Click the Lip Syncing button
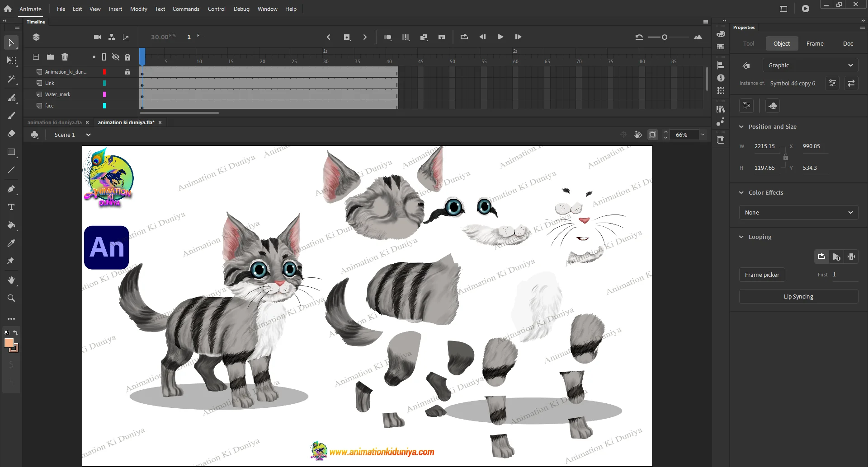Image resolution: width=868 pixels, height=467 pixels. 798,297
